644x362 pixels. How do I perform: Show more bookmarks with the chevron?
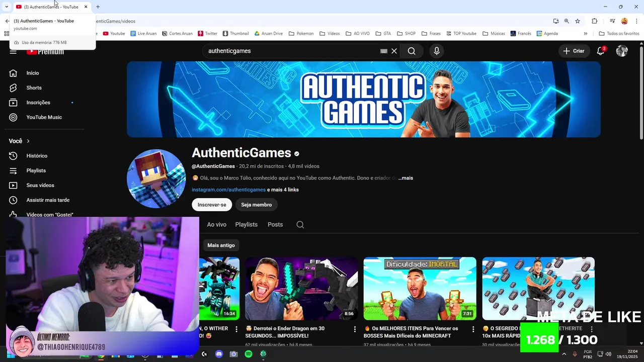(586, 33)
